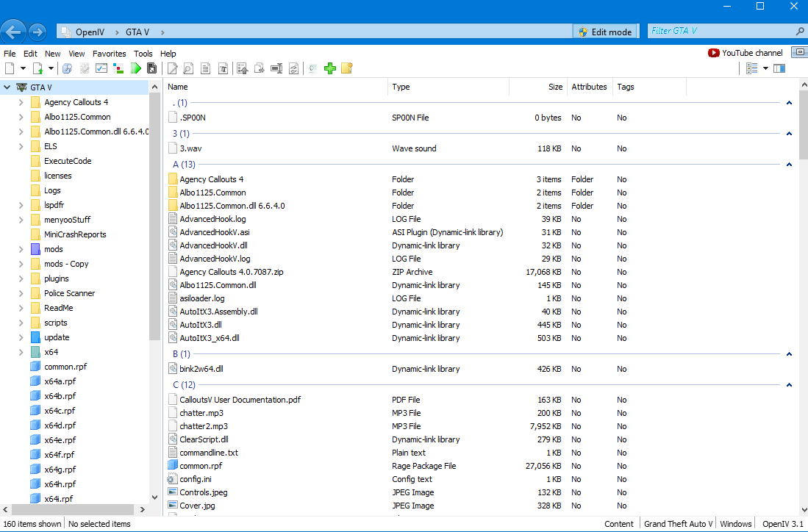This screenshot has height=532, width=808.
Task: Click the copy-to documents with arrow icon
Action: (x=260, y=68)
